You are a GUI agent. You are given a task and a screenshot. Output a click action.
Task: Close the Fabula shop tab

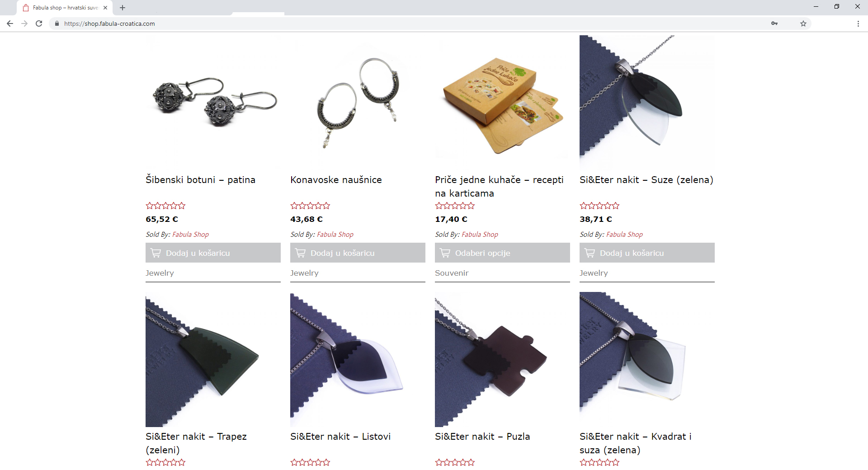point(105,8)
